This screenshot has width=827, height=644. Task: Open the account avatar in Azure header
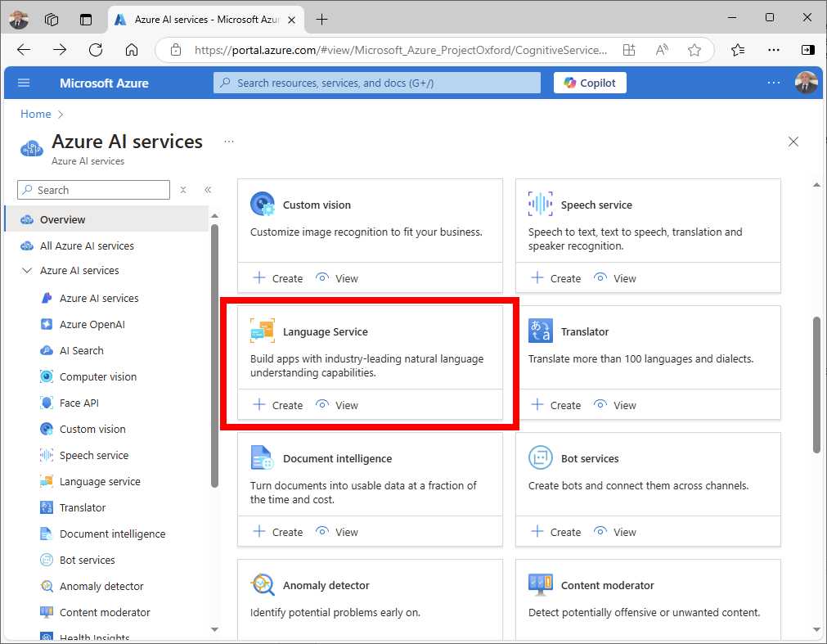pyautogui.click(x=806, y=83)
